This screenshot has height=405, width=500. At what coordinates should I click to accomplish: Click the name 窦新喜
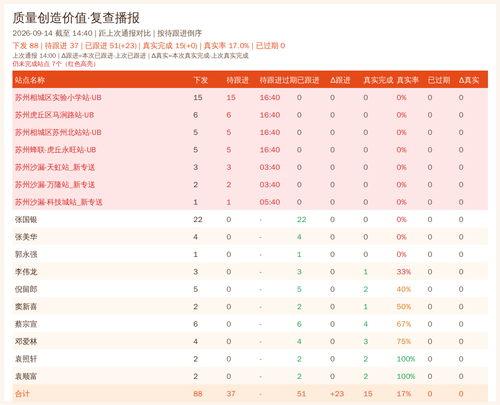[26, 307]
